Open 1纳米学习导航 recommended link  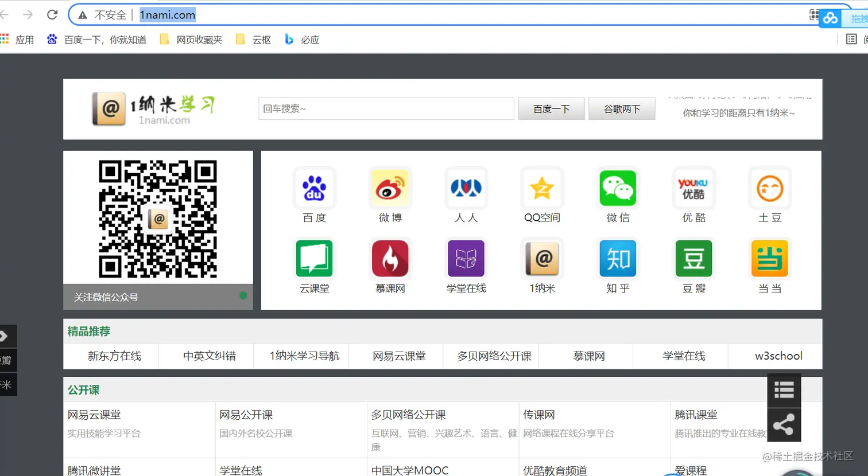[x=304, y=356]
